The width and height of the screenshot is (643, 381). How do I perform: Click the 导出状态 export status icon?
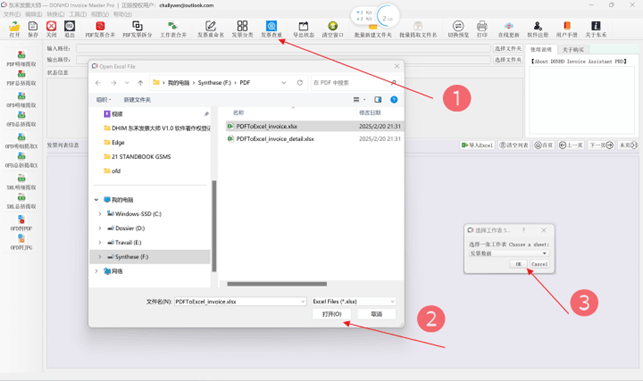coord(303,27)
